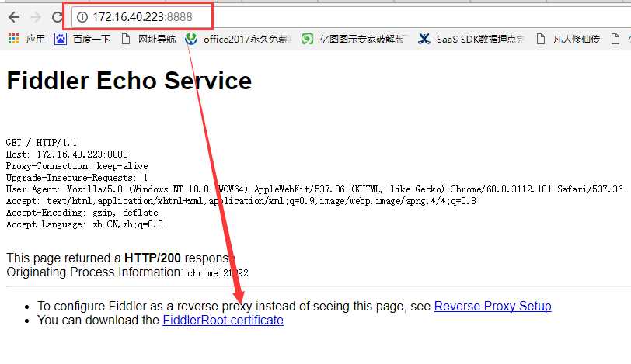Open the 网址导航 bookmark

(x=157, y=39)
